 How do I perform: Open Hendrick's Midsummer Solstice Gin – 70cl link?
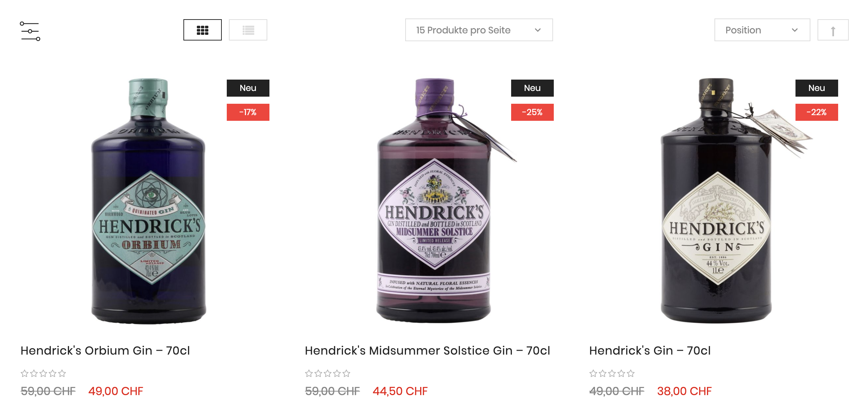click(x=427, y=351)
